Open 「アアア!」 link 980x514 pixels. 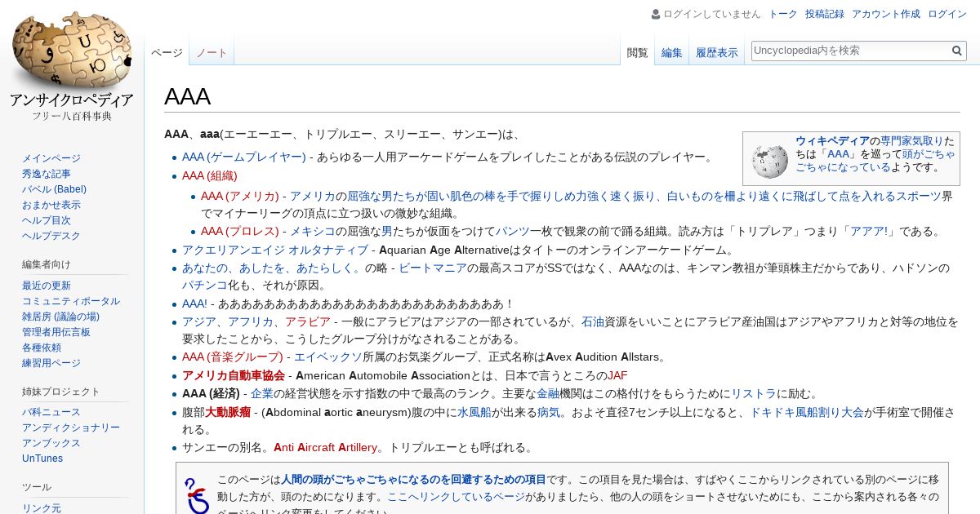tap(867, 231)
